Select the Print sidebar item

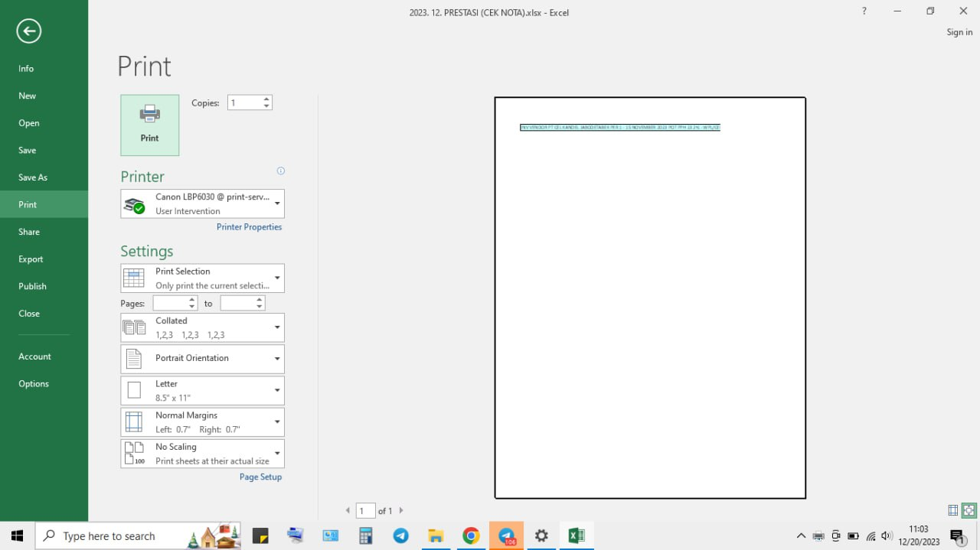pos(44,204)
